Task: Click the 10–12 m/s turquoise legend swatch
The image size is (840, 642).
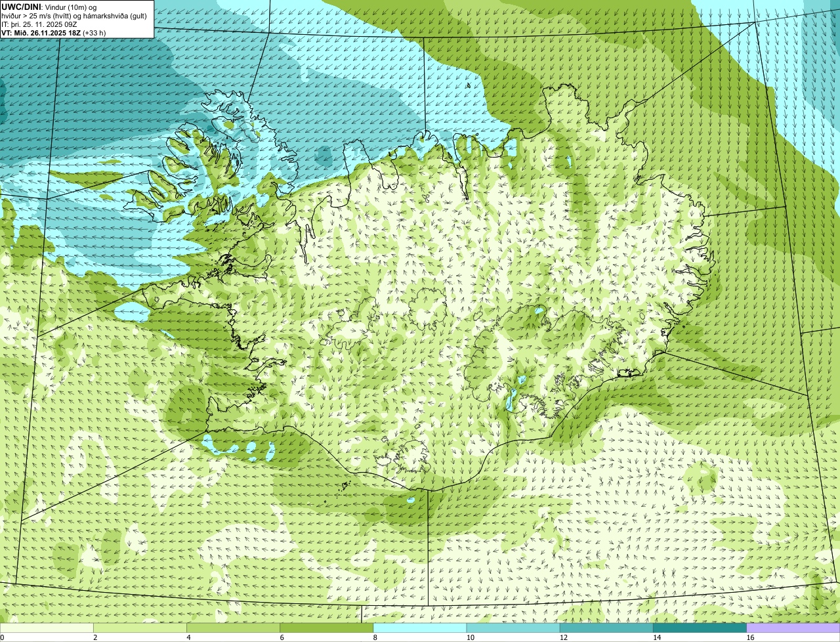Action: tap(513, 628)
